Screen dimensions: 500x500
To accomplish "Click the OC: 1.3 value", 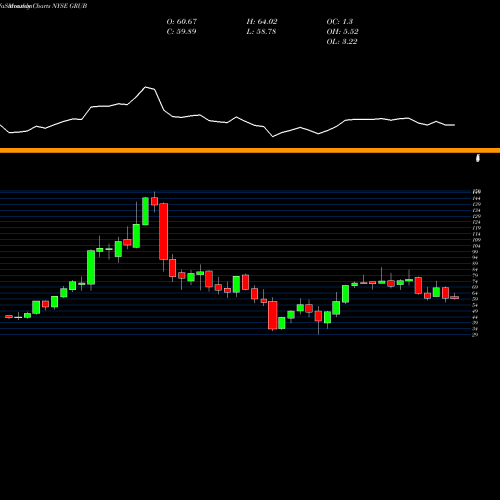I will click(340, 22).
